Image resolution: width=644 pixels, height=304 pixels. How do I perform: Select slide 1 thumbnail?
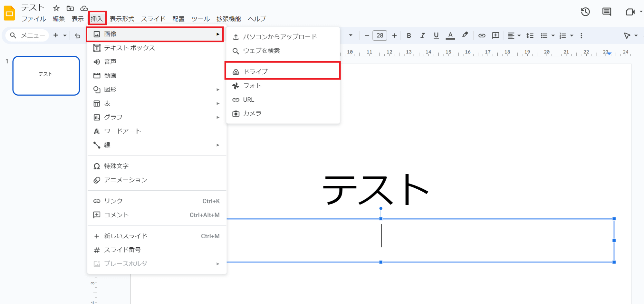click(x=46, y=76)
